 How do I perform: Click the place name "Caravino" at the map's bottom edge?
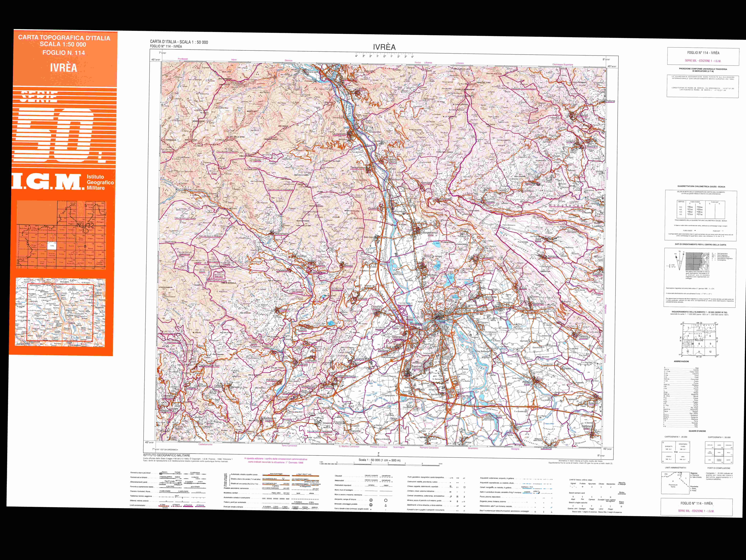point(546,448)
